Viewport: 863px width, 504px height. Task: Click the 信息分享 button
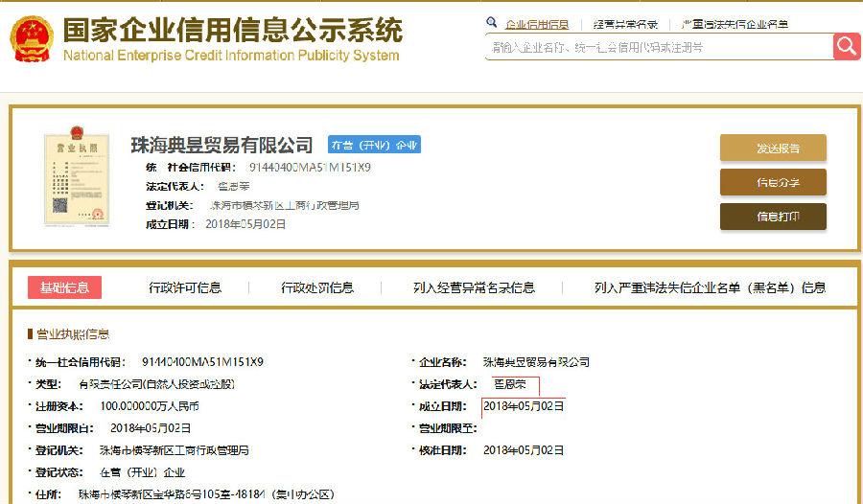click(773, 182)
